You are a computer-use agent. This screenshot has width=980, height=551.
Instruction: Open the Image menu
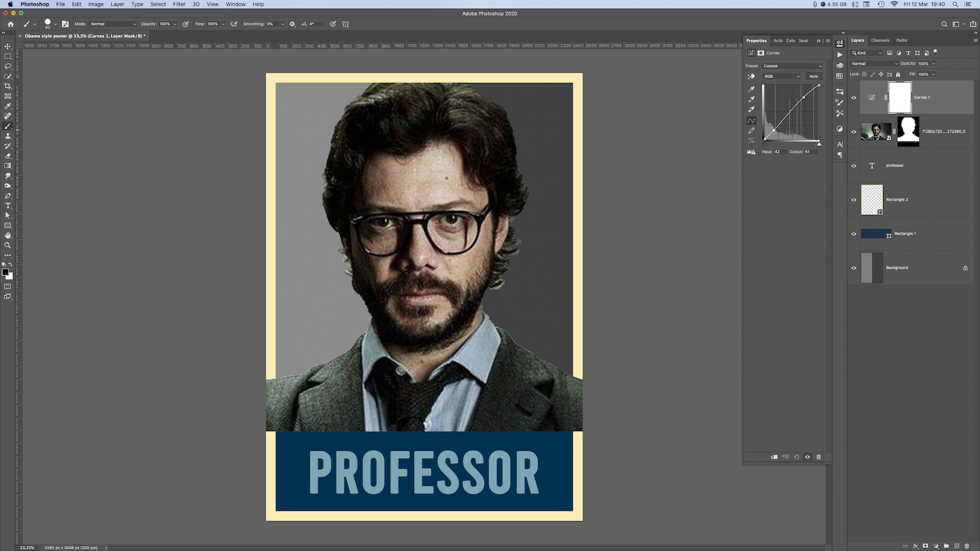click(96, 4)
